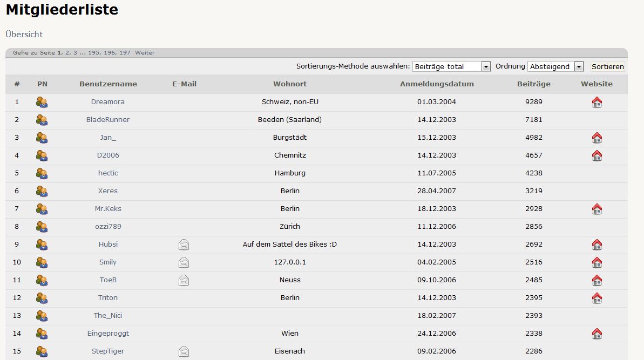Jump to page 197 of member list

pyautogui.click(x=125, y=53)
